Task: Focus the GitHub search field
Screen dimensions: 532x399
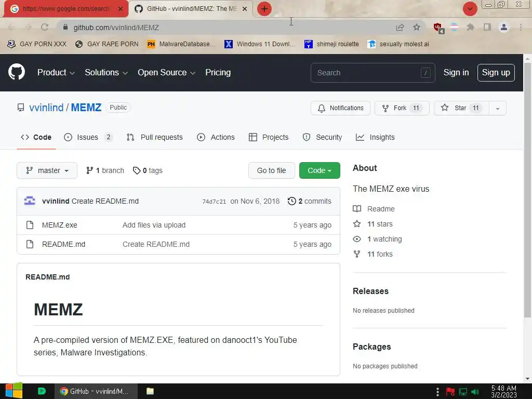Action: click(373, 73)
